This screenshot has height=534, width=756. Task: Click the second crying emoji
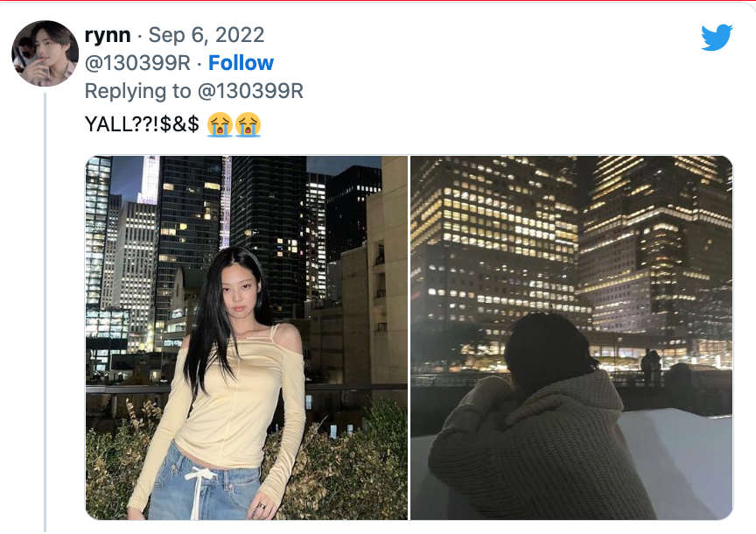click(248, 125)
